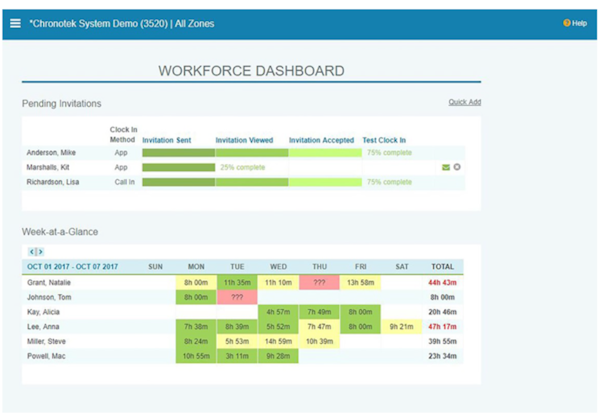
Task: Select Marshalls, Kit in Pending Invitations
Action: [x=48, y=167]
